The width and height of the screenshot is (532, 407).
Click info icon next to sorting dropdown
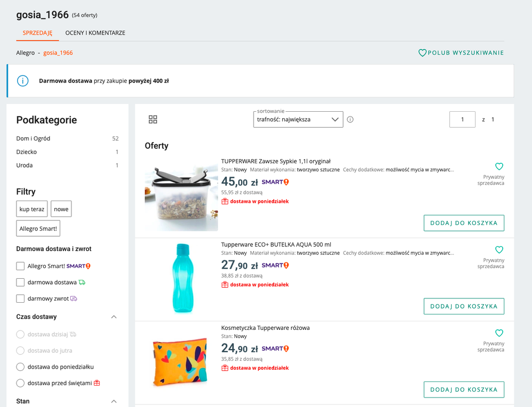click(350, 119)
